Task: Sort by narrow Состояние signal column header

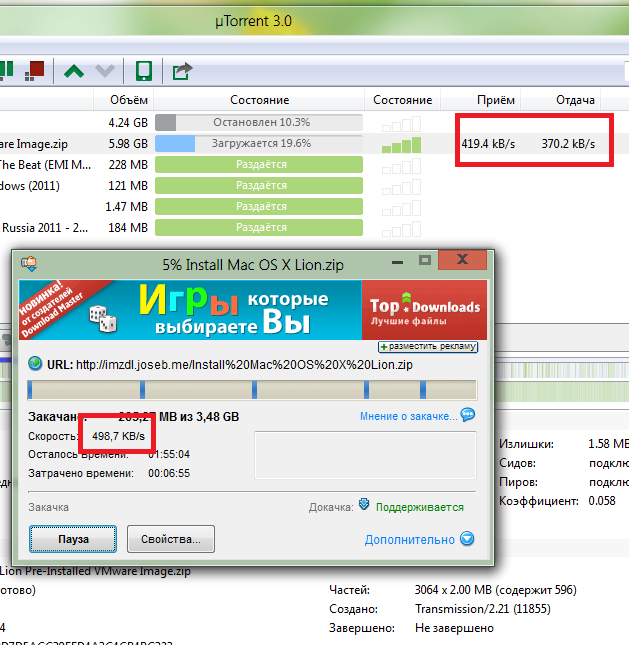Action: (x=402, y=100)
